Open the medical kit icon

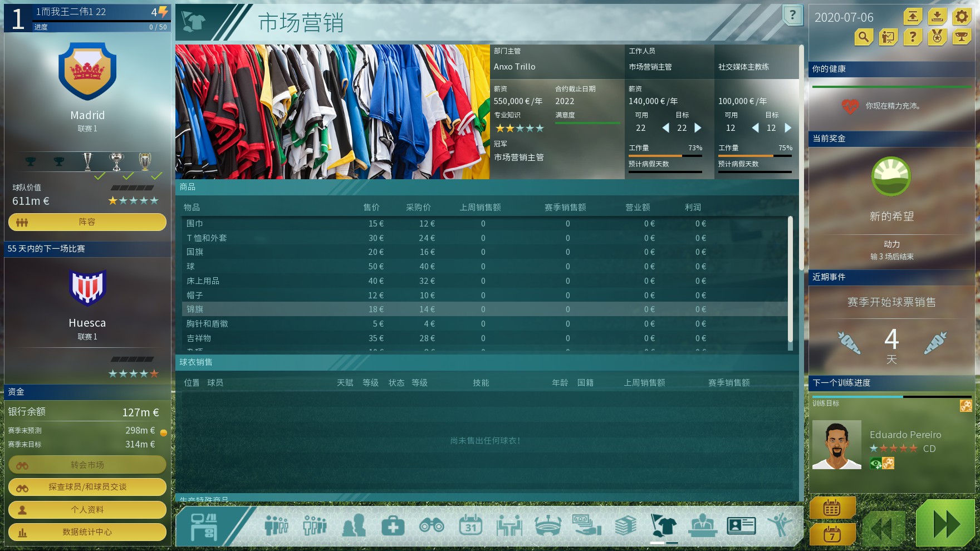click(x=393, y=525)
